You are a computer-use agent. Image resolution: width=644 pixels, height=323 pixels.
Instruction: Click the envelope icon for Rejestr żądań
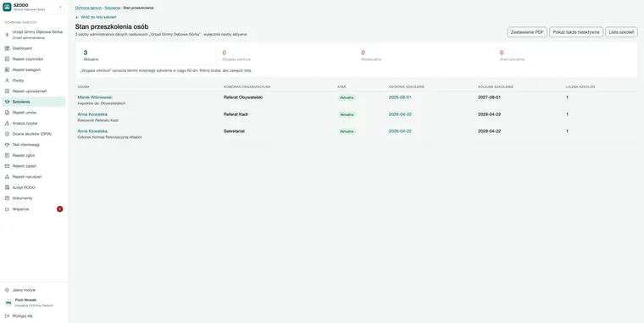click(7, 166)
